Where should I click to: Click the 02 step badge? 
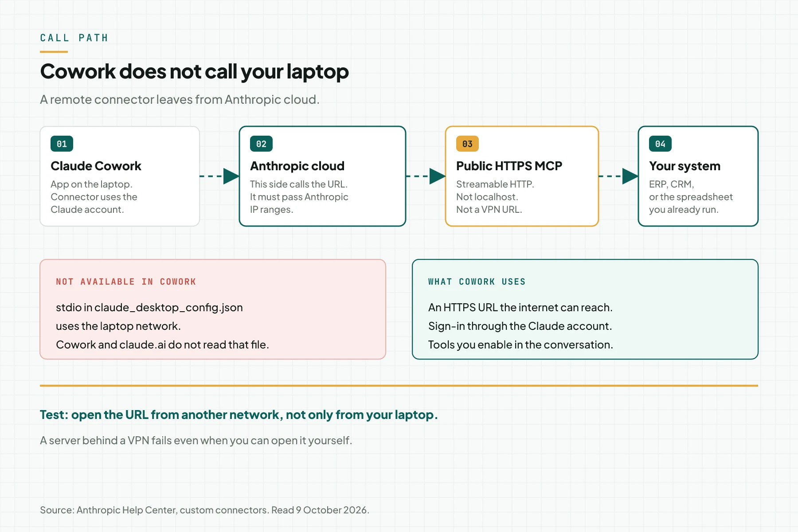pos(261,144)
